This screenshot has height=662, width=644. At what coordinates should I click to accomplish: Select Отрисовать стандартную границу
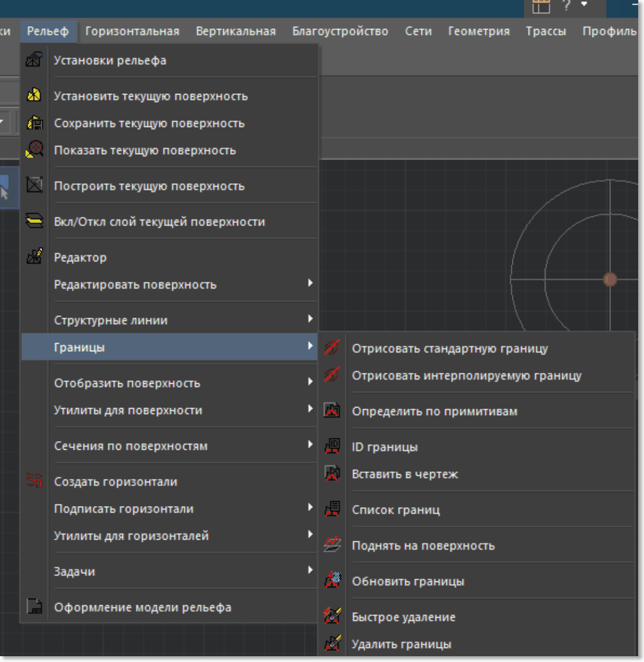point(449,348)
